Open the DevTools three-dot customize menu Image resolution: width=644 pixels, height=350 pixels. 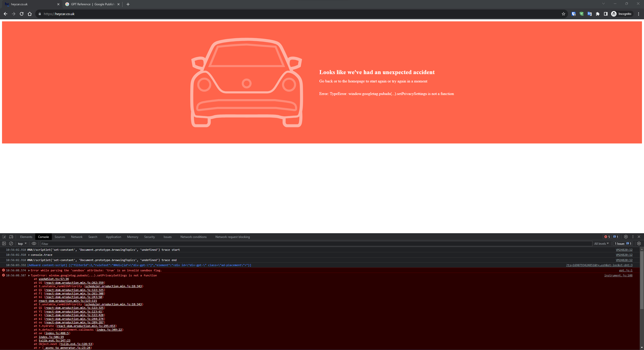coord(632,237)
